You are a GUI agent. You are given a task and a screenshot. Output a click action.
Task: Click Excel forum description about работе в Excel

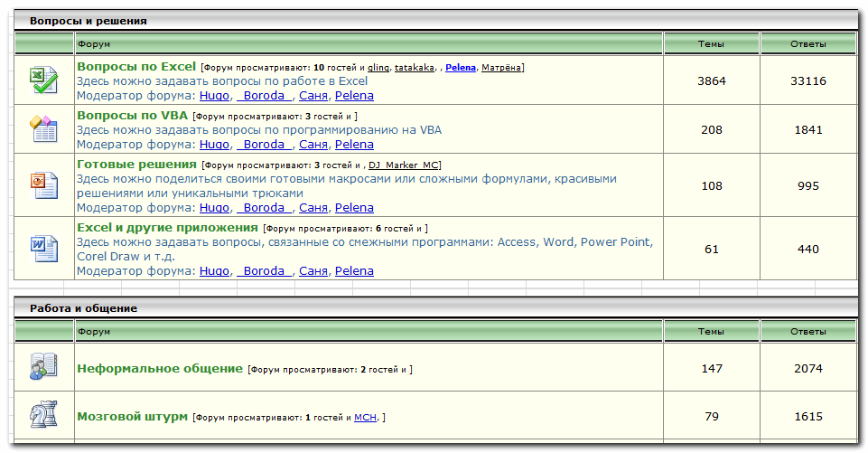[x=222, y=81]
